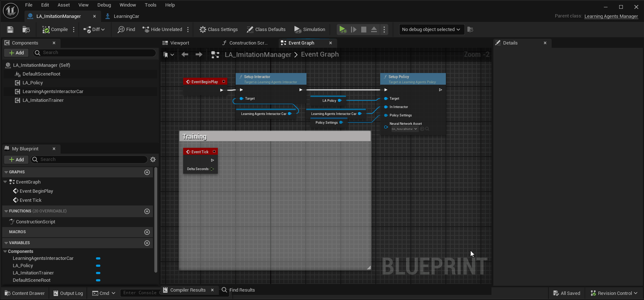Navigate forward in graph history
Image resolution: width=644 pixels, height=300 pixels.
[x=199, y=55]
